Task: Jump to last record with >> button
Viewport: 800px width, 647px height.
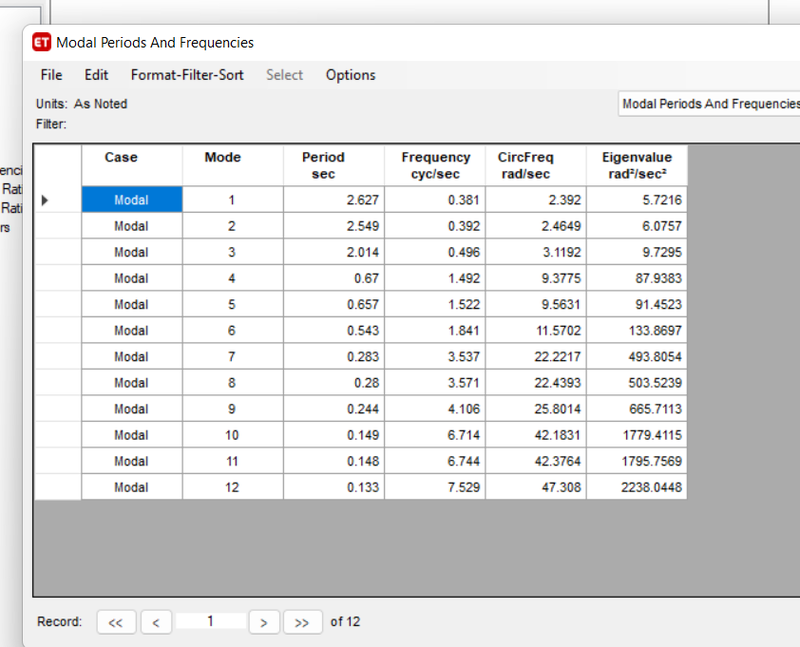Action: (x=303, y=622)
